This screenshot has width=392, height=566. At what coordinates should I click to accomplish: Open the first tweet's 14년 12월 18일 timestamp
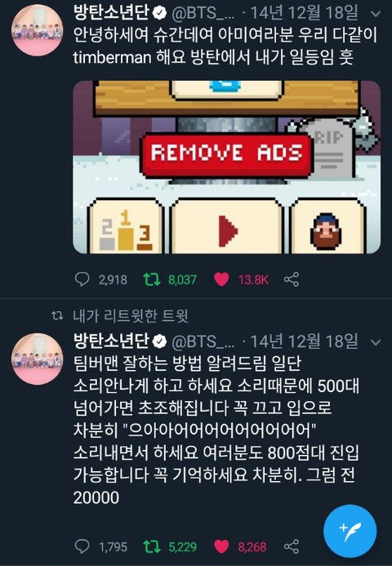305,13
